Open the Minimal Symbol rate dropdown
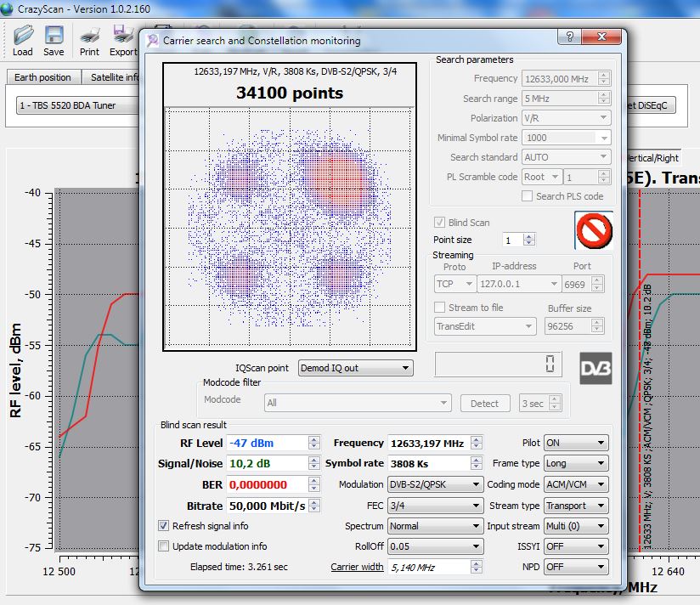The width and height of the screenshot is (700, 605). (566, 138)
